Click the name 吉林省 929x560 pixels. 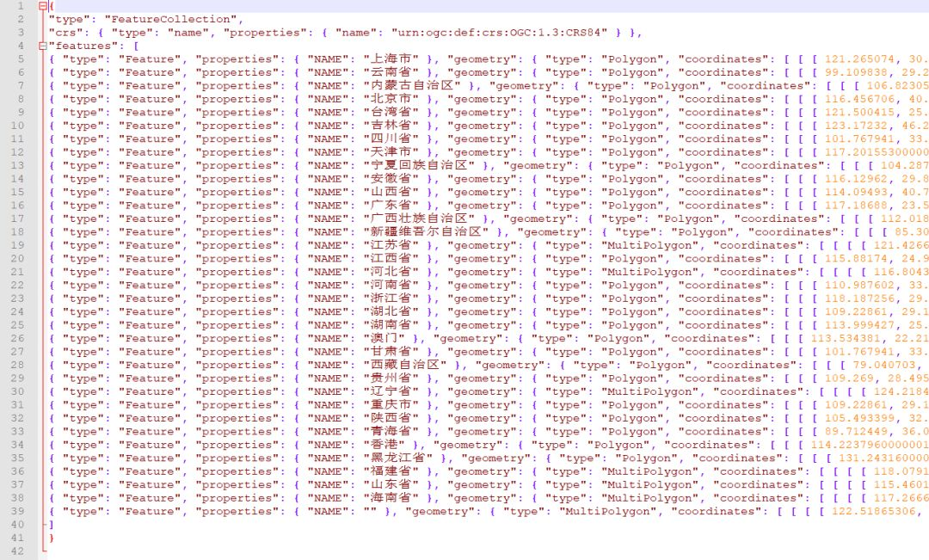pos(391,126)
